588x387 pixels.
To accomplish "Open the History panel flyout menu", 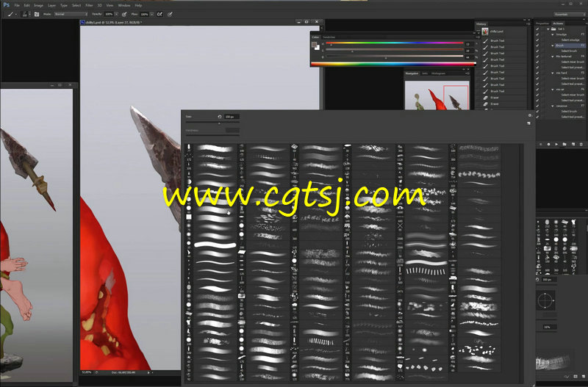I will (x=528, y=24).
